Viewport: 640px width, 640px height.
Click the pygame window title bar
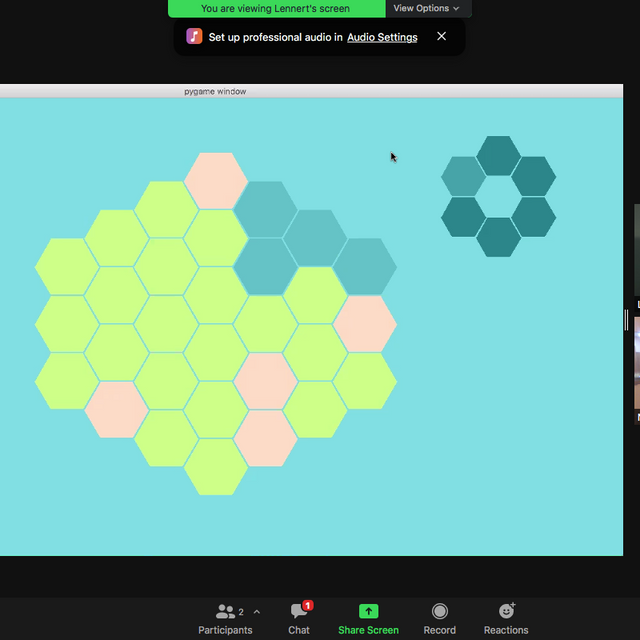311,91
